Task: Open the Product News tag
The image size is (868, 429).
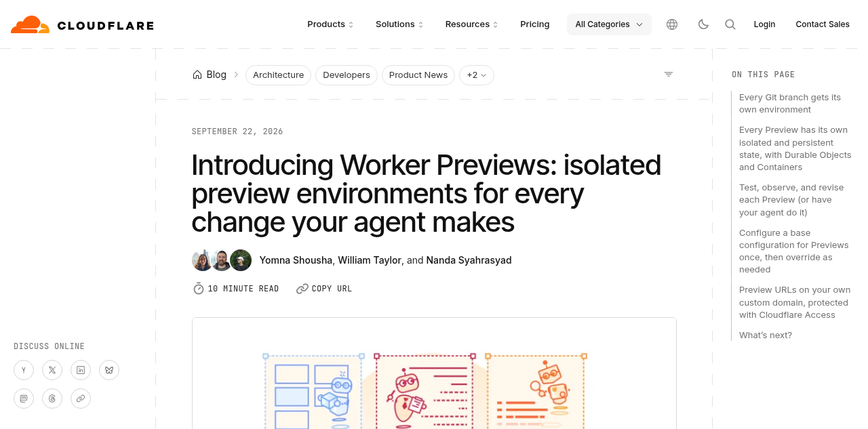Action: 418,75
